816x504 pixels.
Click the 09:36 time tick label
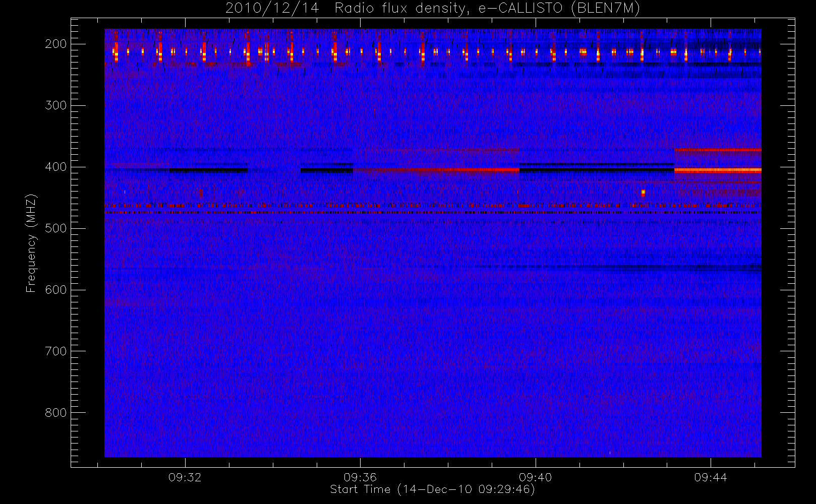[360, 477]
